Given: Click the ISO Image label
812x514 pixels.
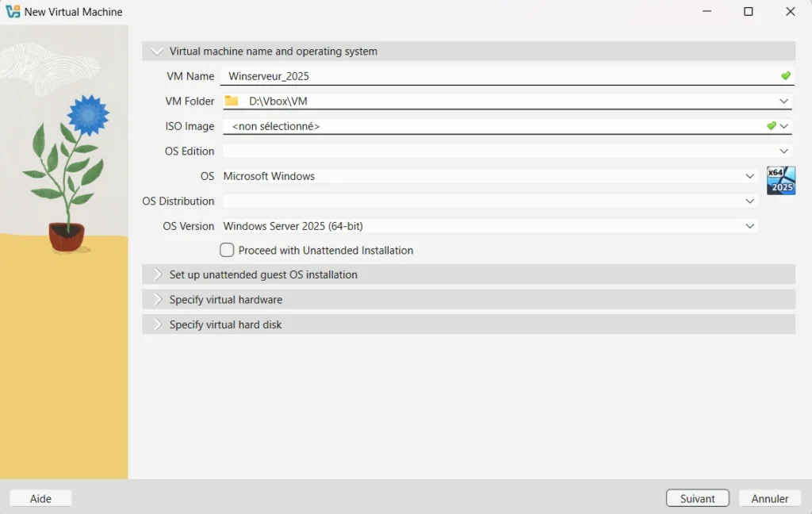Looking at the screenshot, I should coord(190,126).
